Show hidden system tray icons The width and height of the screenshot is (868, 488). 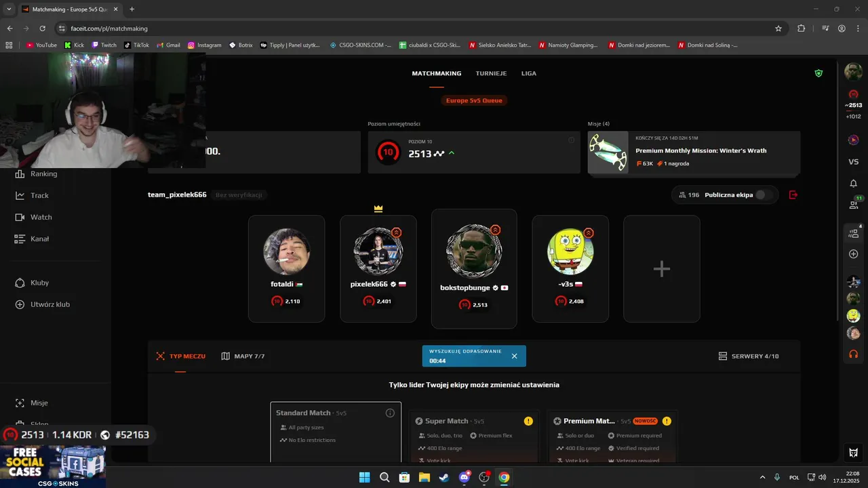click(762, 477)
